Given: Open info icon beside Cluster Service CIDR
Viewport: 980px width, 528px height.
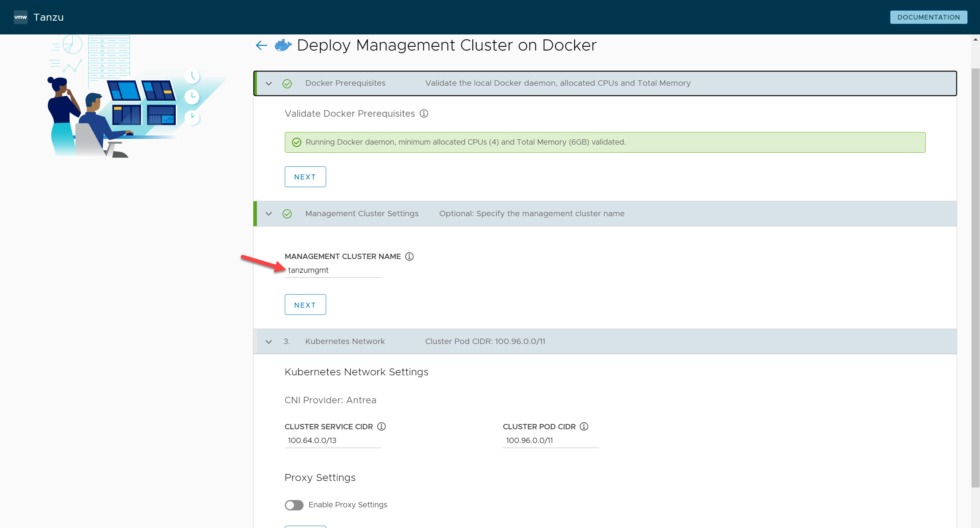Looking at the screenshot, I should coord(381,426).
